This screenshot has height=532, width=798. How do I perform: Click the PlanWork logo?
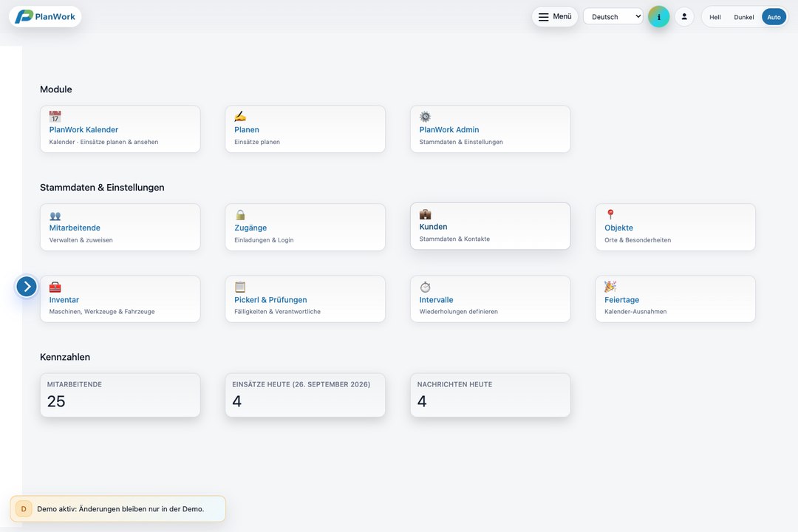coord(45,17)
